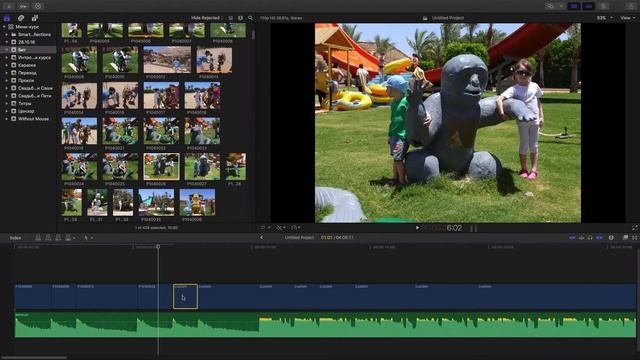
Task: Select the highlighted selected browser clip thumbnail
Action: point(161,167)
